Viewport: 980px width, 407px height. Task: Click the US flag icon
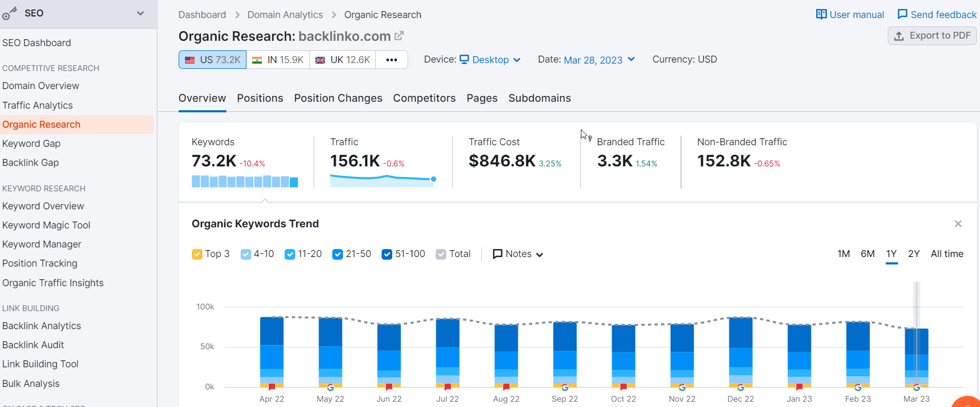tap(190, 60)
